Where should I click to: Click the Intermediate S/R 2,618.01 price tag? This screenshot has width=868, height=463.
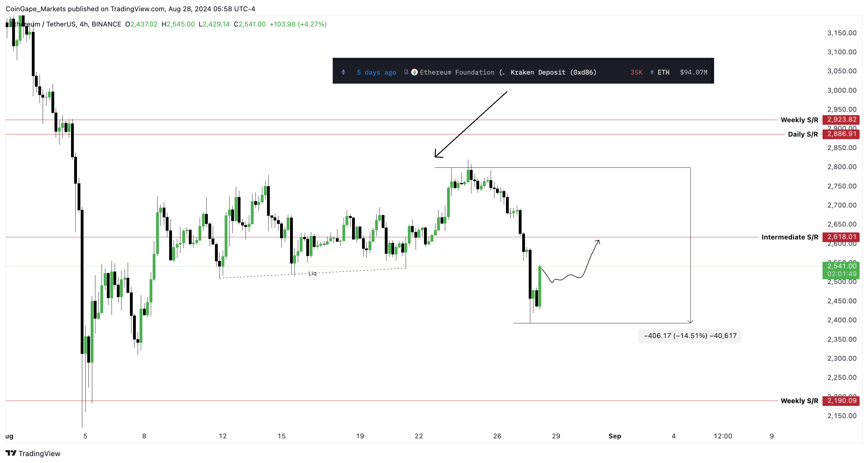pyautogui.click(x=841, y=237)
